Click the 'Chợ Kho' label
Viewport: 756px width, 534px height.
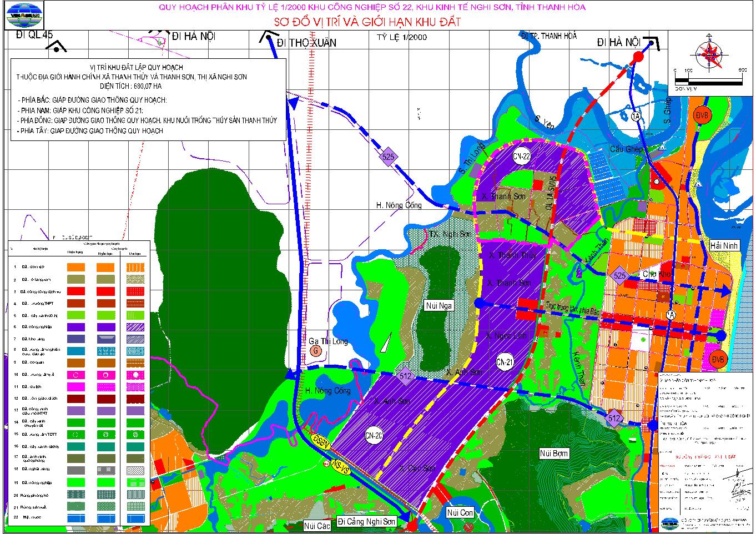[x=657, y=274]
